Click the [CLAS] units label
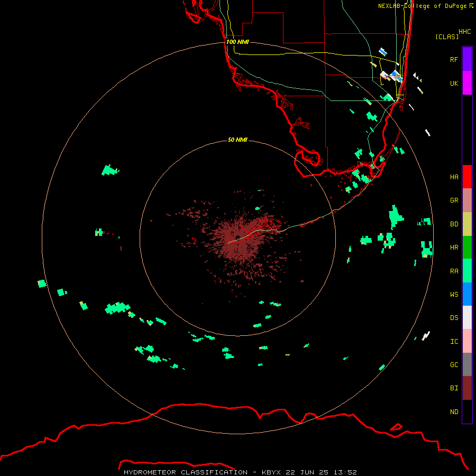The image size is (476, 476). (447, 36)
